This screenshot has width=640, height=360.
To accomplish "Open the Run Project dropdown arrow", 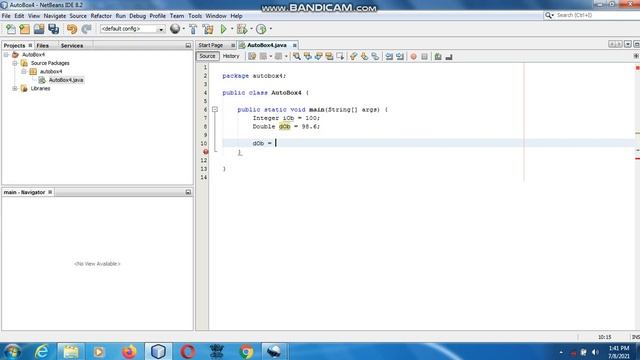I will pyautogui.click(x=231, y=29).
